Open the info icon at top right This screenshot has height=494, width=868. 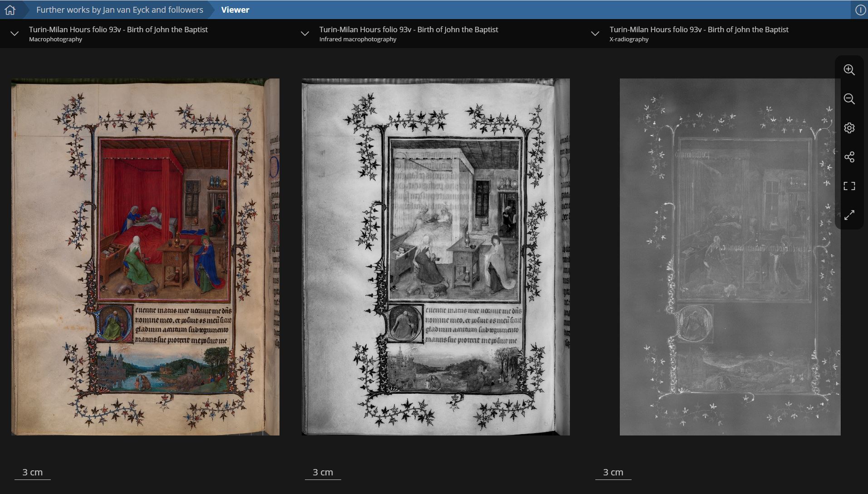(x=860, y=10)
